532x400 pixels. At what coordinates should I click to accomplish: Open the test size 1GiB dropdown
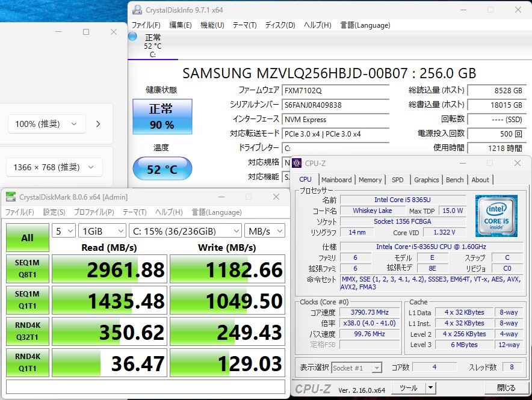[102, 231]
